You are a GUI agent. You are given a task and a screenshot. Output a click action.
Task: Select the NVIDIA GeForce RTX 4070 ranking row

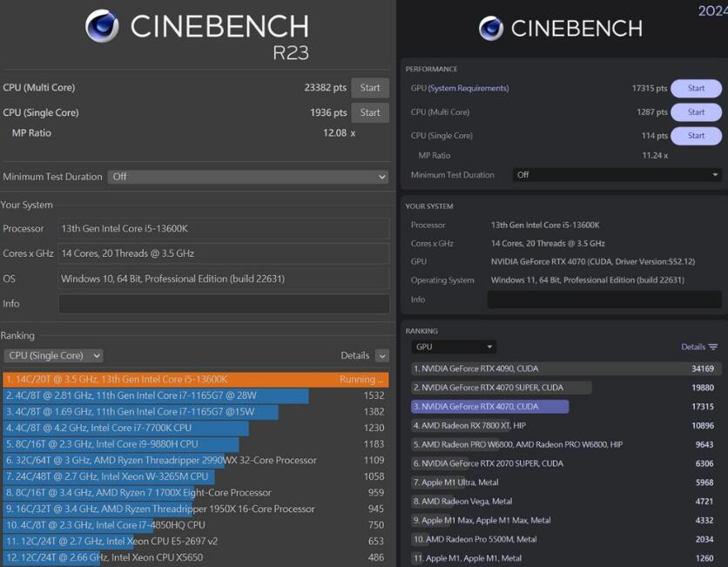[489, 407]
